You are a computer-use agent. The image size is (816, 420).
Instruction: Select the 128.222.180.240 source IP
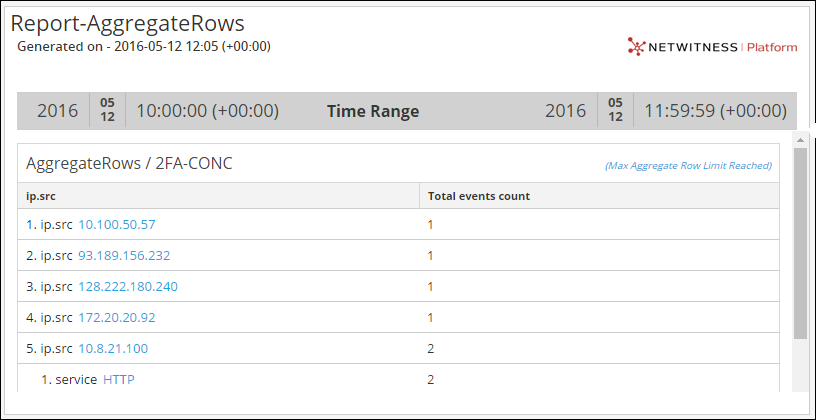(128, 287)
